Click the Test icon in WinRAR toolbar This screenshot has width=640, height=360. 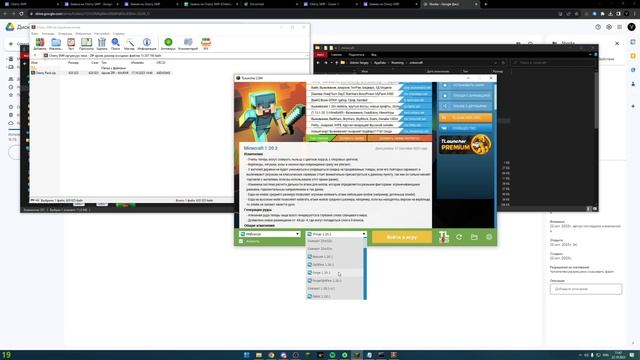pos(71,44)
